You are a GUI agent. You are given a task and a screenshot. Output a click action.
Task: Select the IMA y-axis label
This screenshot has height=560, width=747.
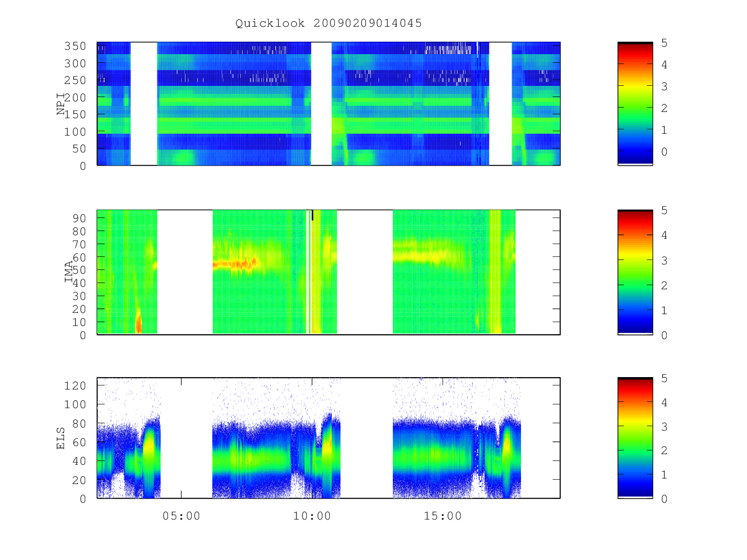tap(70, 272)
